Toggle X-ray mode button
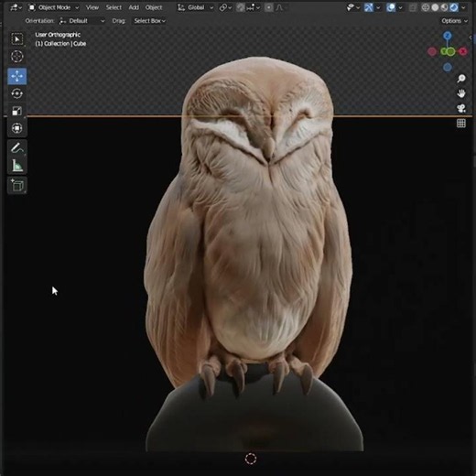This screenshot has width=476, height=476. click(x=413, y=7)
